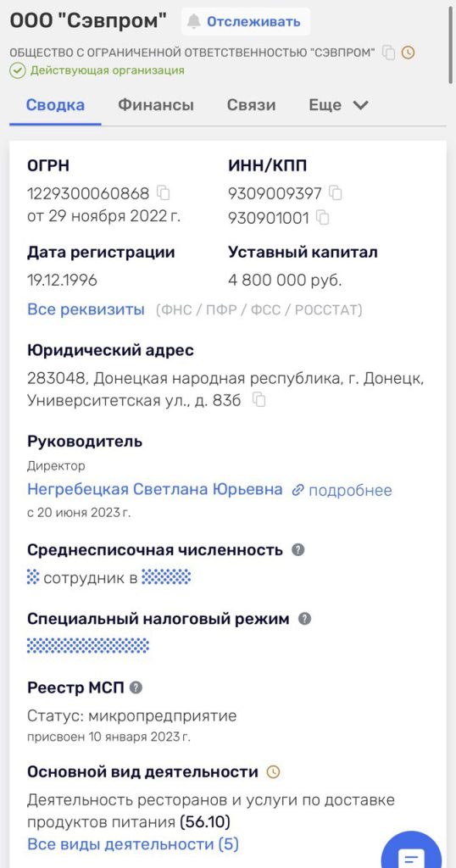This screenshot has width=456, height=868.
Task: Click the Отслеживать button
Action: [x=246, y=21]
